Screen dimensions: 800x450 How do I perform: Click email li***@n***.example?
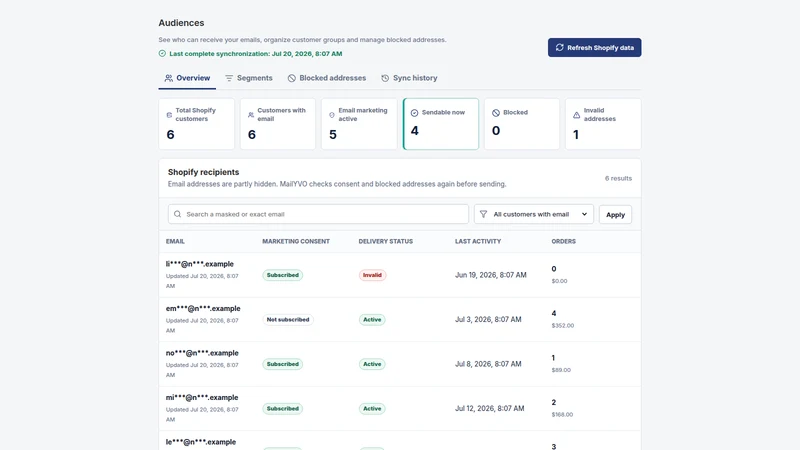(x=199, y=264)
